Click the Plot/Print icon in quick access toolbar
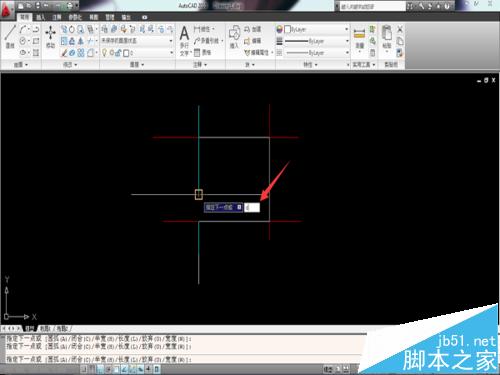The width and height of the screenshot is (500, 375). click(x=69, y=6)
